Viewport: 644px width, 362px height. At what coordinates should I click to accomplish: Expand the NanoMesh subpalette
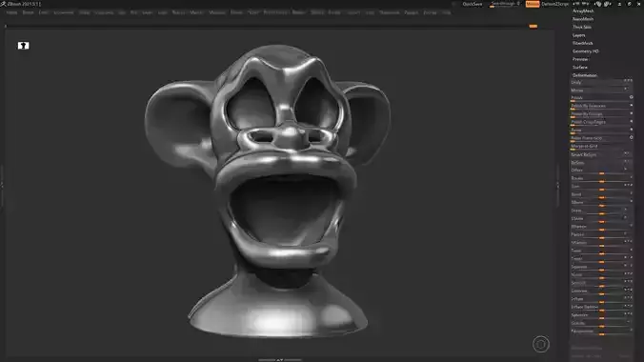pos(583,19)
